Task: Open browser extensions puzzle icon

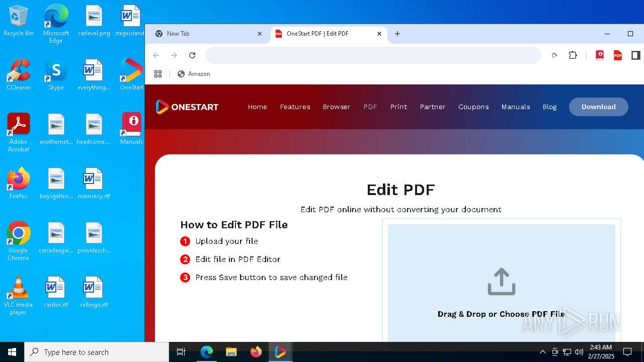Action: pyautogui.click(x=573, y=55)
